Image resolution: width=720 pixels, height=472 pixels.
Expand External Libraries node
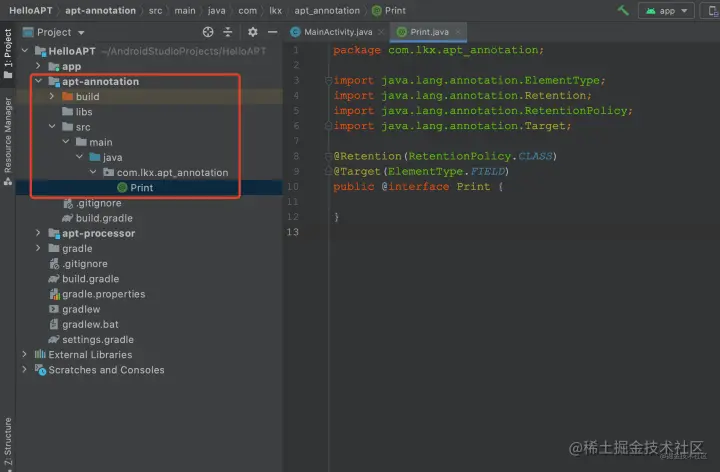pos(24,354)
